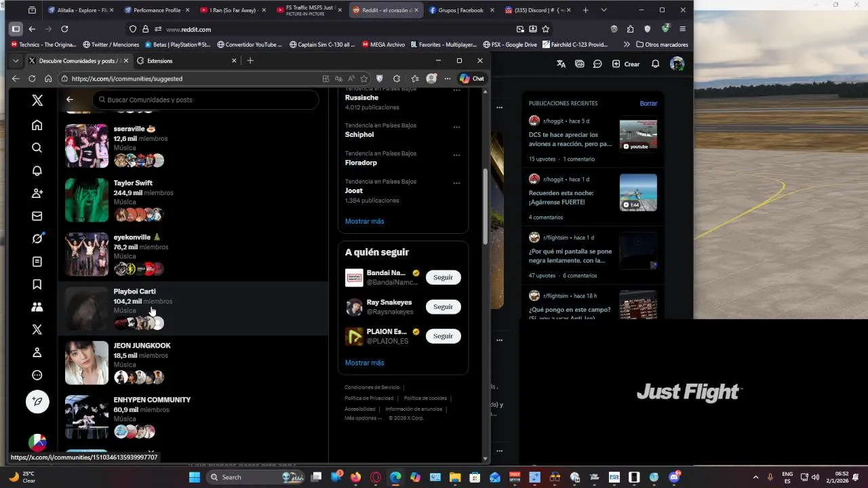Viewport: 868px width, 488px height.
Task: Open the circled three-dots More icon in X sidebar
Action: pyautogui.click(x=37, y=375)
